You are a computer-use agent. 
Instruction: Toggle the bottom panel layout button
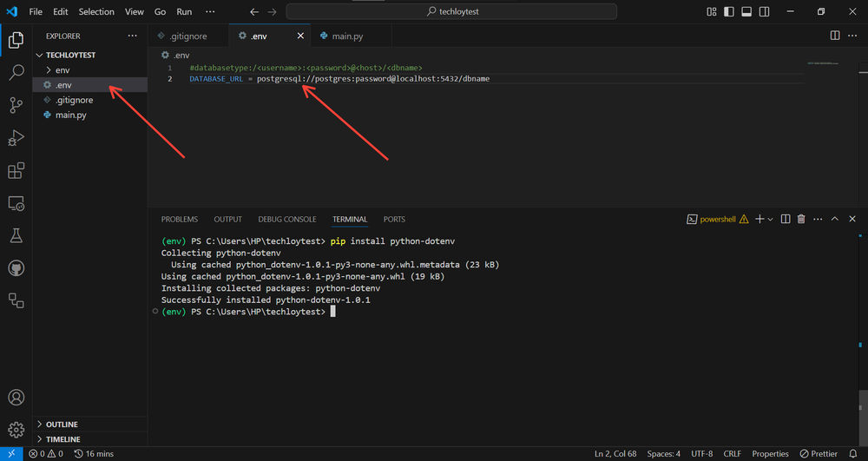tap(745, 12)
